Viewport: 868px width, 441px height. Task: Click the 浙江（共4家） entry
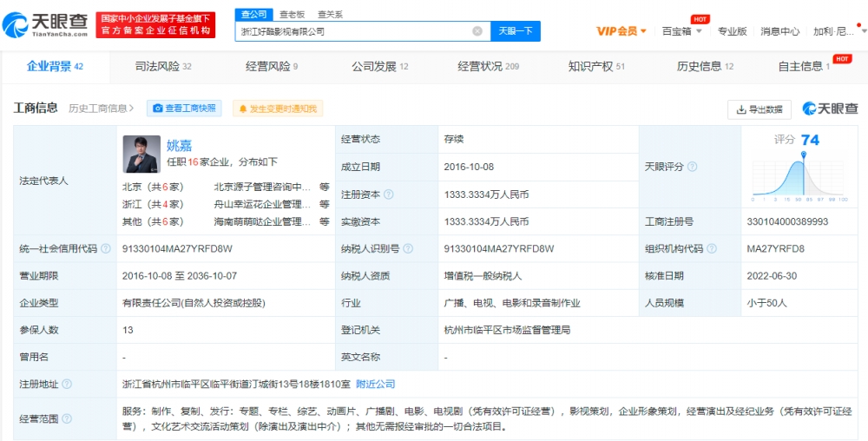coord(153,204)
